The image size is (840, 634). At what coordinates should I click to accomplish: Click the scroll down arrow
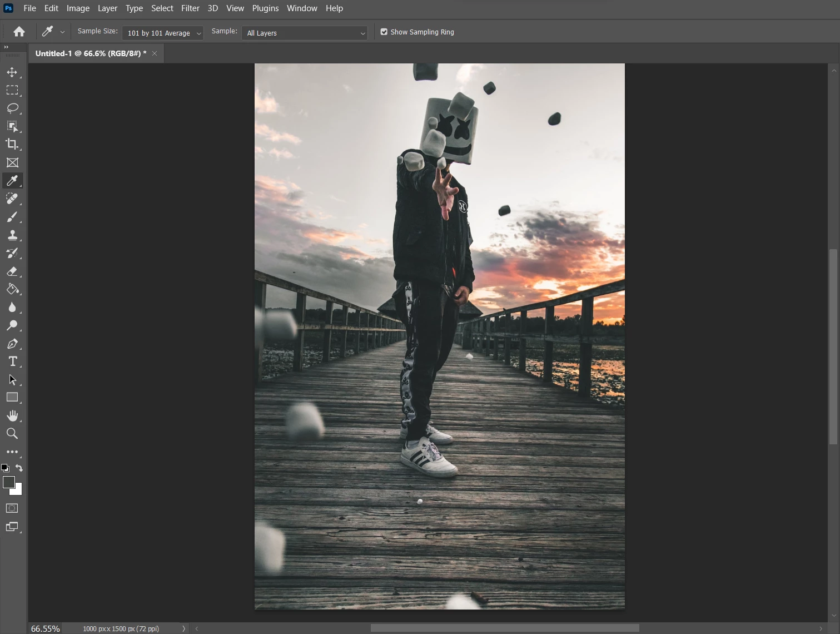click(x=833, y=616)
